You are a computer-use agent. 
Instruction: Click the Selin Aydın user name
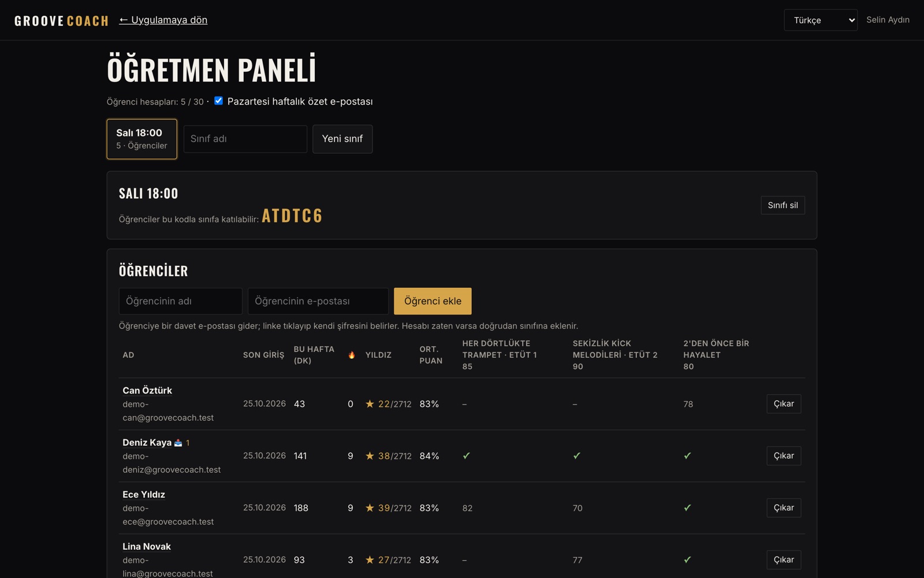888,20
